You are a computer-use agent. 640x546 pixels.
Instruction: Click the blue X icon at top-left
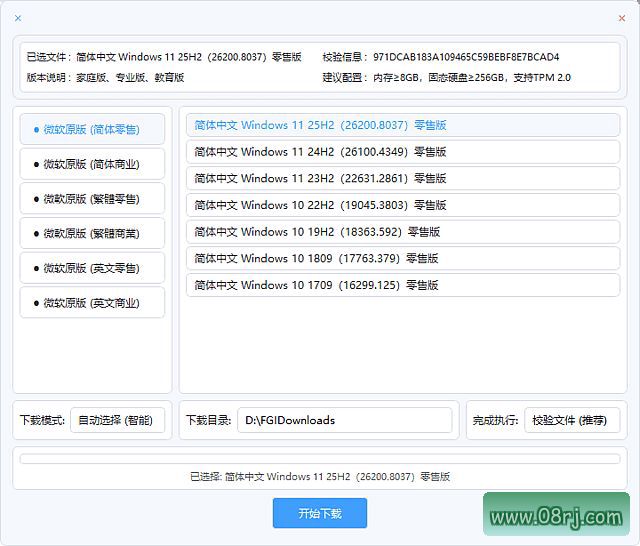[18, 18]
